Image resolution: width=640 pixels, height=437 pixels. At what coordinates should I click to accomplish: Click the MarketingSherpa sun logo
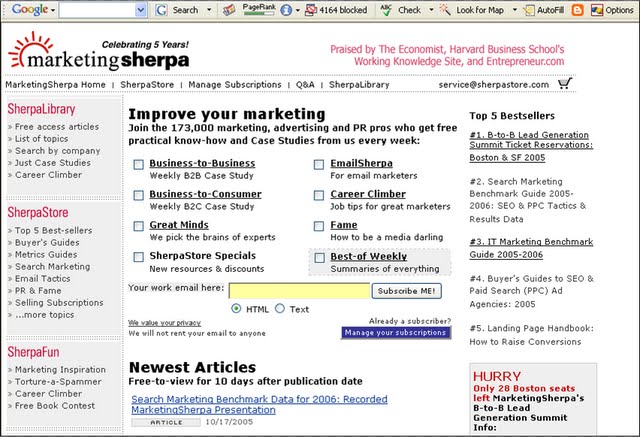click(x=98, y=51)
